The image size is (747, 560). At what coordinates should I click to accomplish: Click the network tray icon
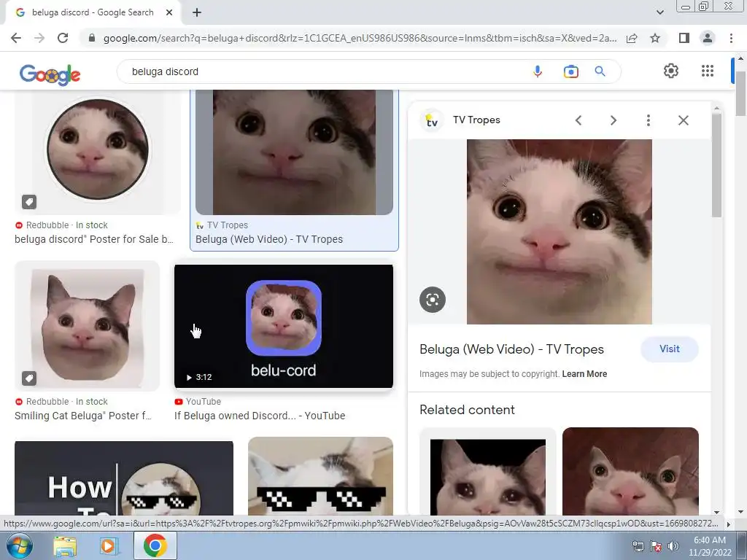click(638, 546)
